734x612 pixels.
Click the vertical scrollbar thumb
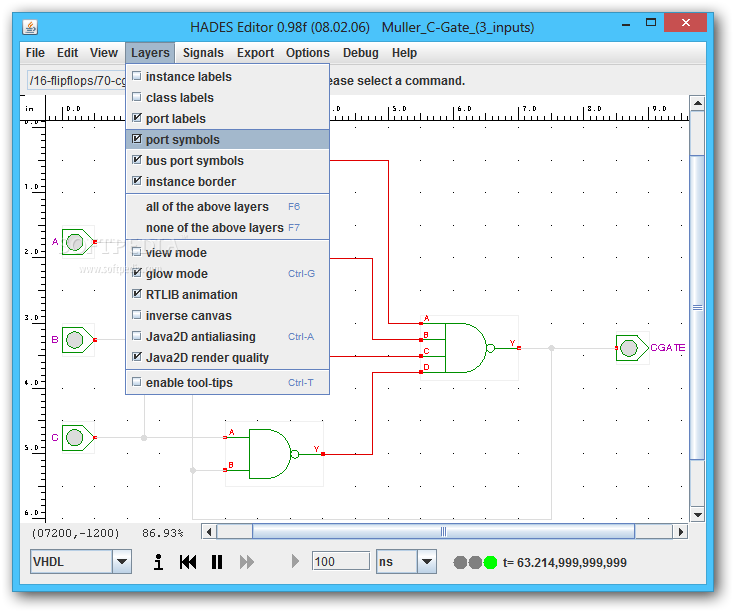pos(697,308)
